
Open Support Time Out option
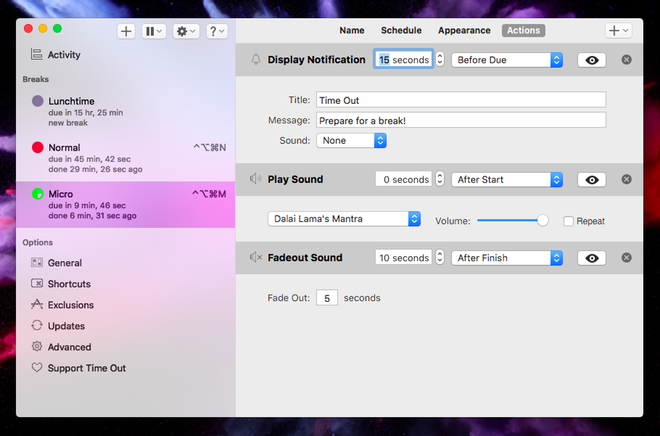(x=86, y=368)
